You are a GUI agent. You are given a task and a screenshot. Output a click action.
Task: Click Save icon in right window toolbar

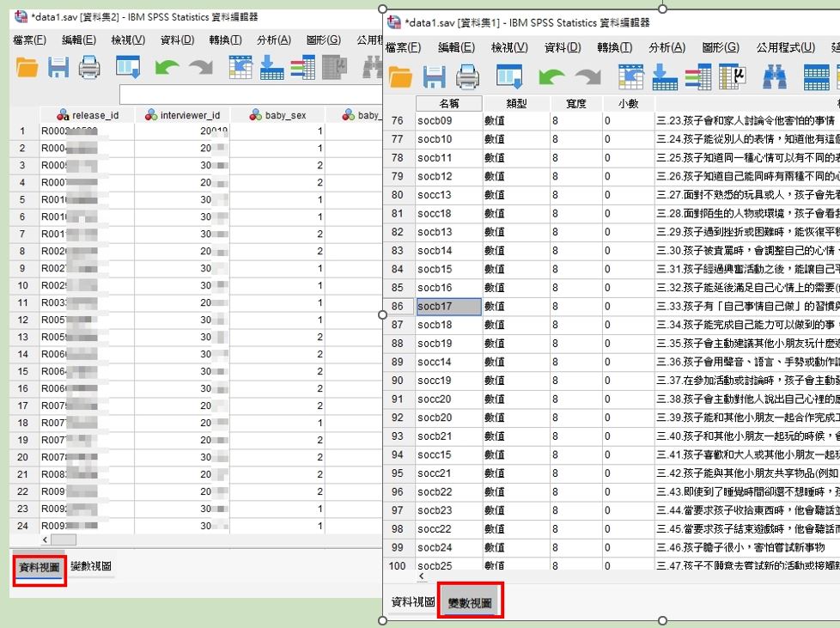(435, 78)
